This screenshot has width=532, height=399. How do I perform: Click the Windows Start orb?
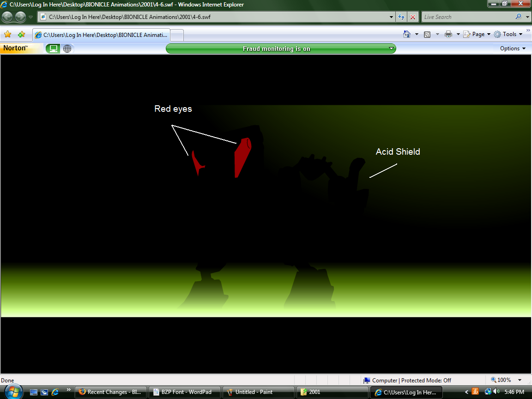coord(13,392)
